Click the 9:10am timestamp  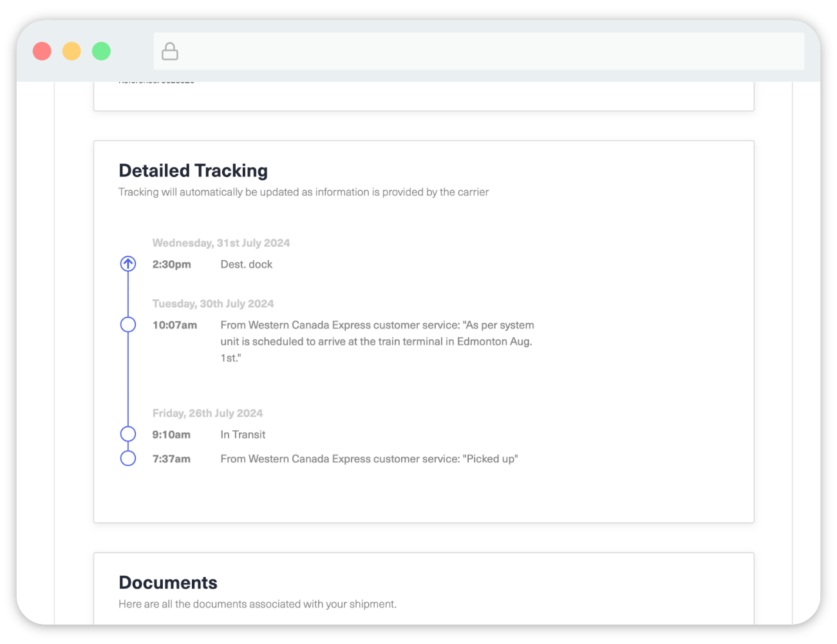coord(171,435)
